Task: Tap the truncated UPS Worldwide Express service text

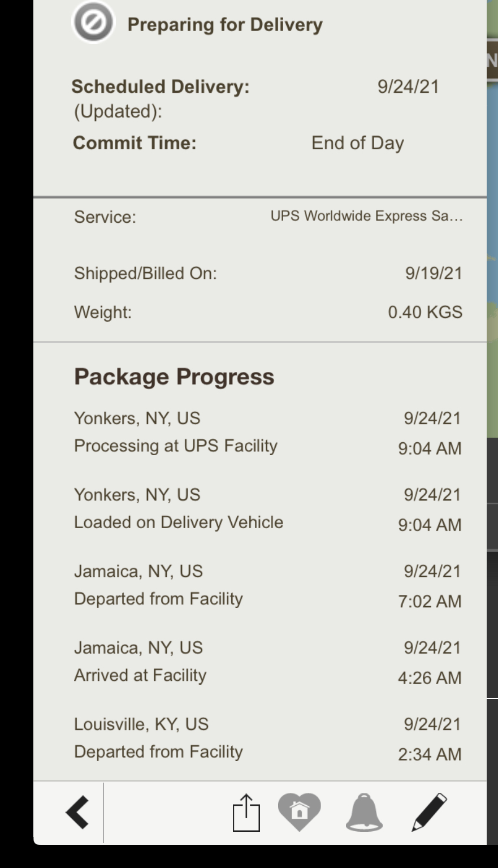Action: point(366,216)
